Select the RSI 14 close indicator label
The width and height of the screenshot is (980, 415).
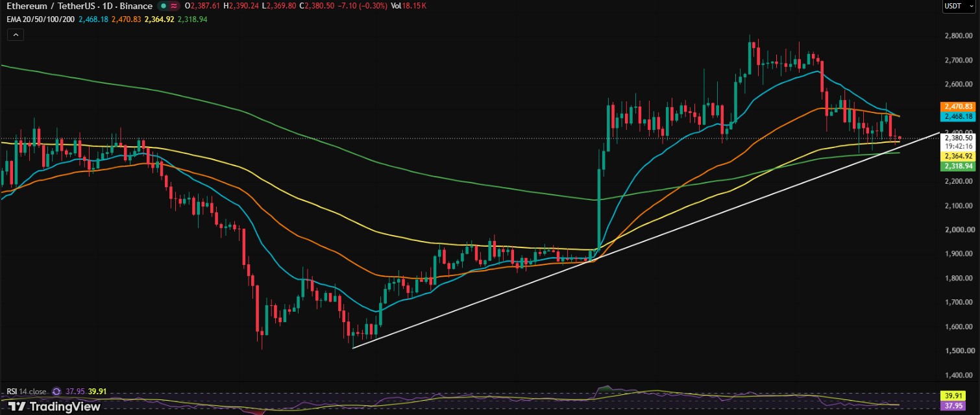27,392
